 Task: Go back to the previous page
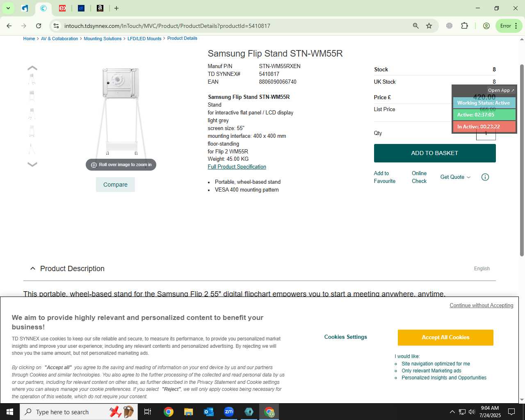point(9,26)
